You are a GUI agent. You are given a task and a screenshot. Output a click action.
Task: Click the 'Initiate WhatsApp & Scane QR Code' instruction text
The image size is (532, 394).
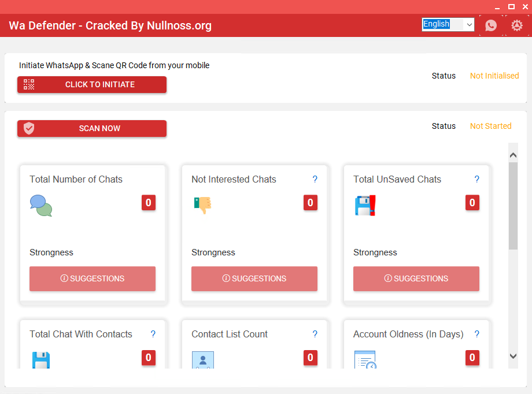pos(114,65)
